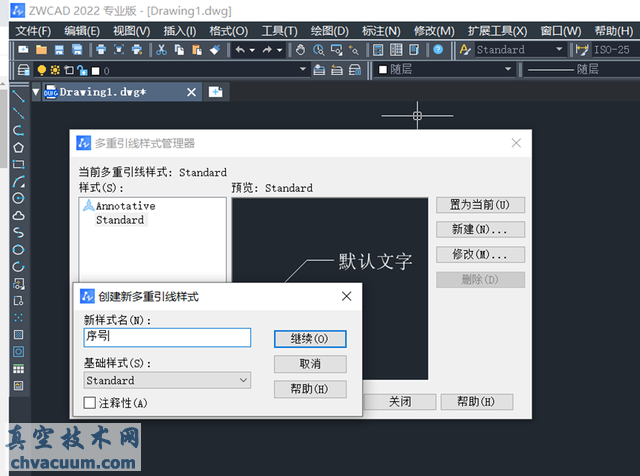Click the 继续(O) button
Viewport: 640px width, 476px height.
(x=310, y=339)
